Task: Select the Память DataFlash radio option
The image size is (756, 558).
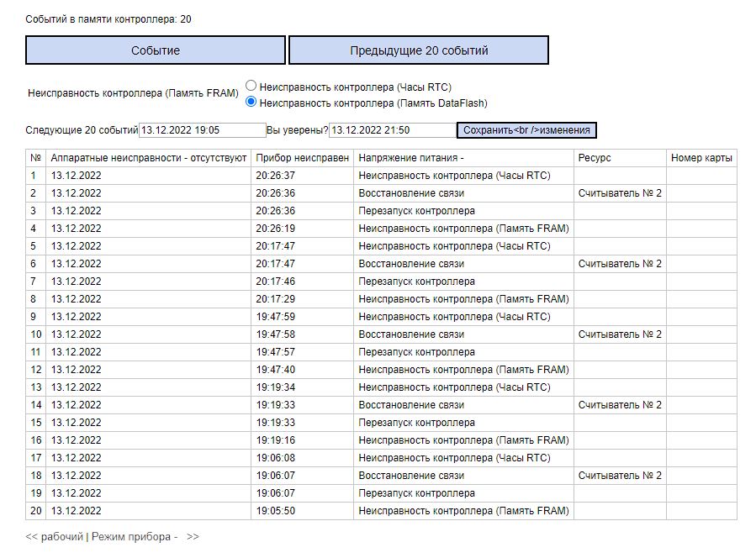Action: tap(251, 103)
